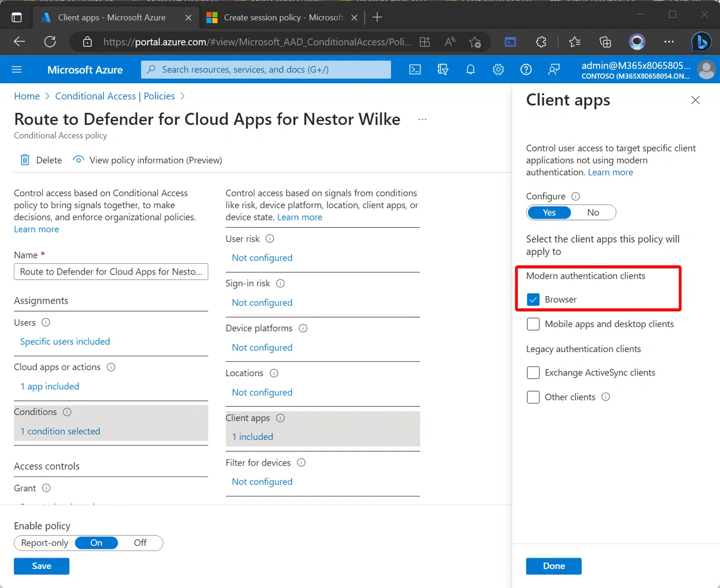The height and width of the screenshot is (588, 720).
Task: Click the Azure search resources box
Action: [266, 69]
